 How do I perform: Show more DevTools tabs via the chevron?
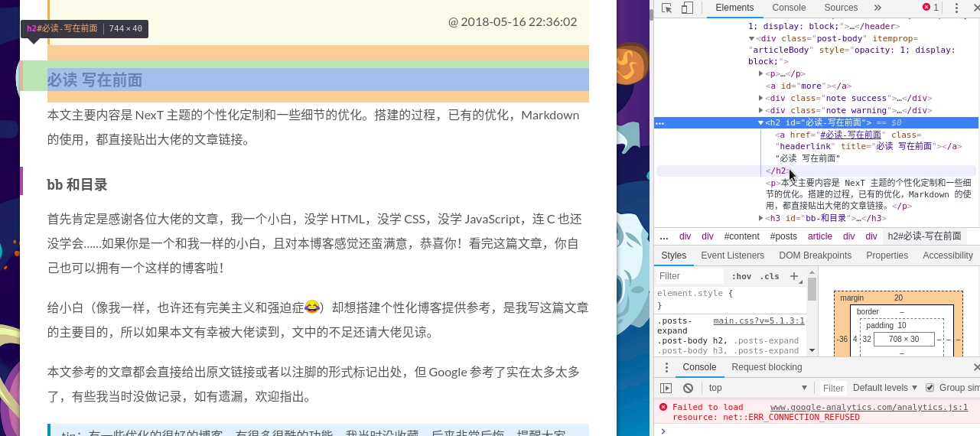pos(877,8)
